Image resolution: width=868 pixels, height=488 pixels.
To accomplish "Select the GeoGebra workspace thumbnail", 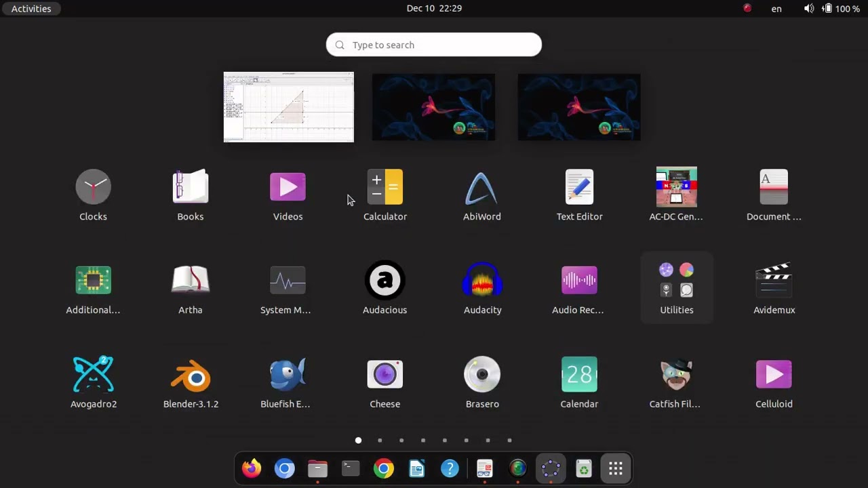I will 289,107.
